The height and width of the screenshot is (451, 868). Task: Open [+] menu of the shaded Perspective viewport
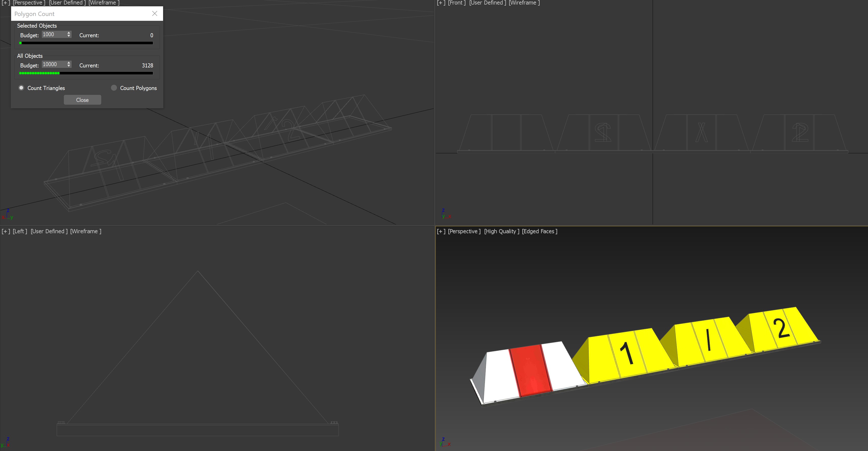point(441,231)
